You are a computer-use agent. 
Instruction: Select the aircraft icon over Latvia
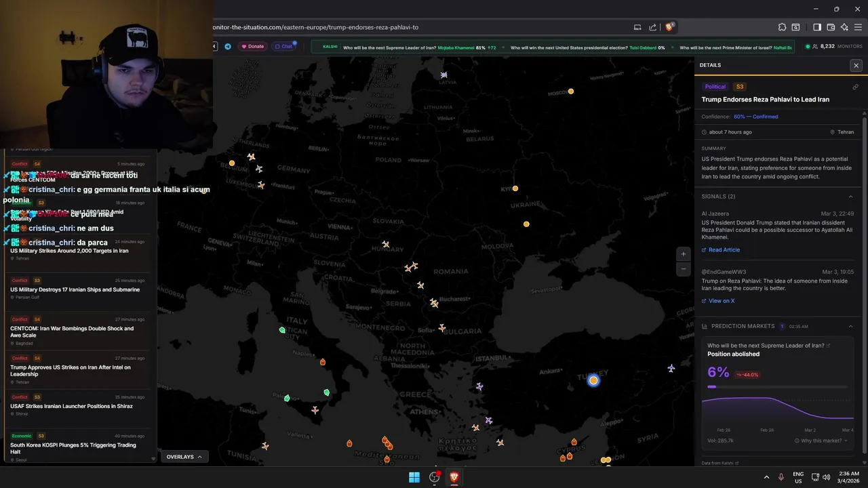click(444, 75)
